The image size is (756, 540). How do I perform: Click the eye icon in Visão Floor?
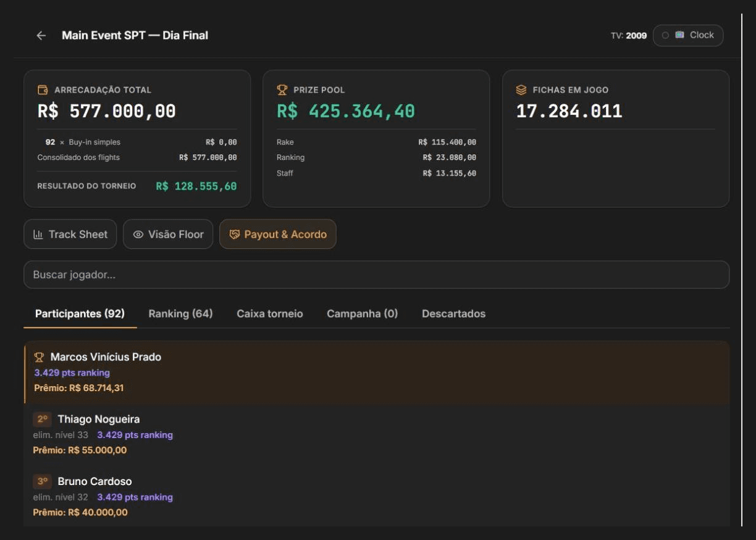pos(138,235)
